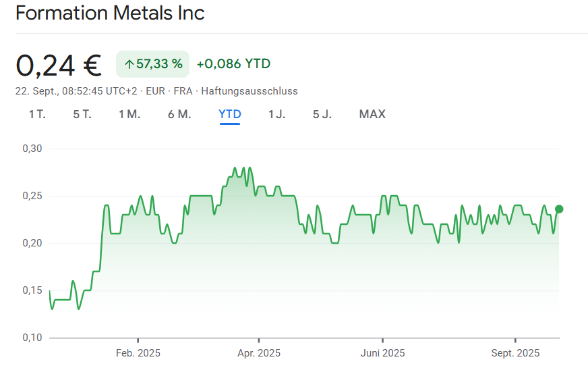
Task: Open the 6 M. range tab
Action: [x=179, y=114]
